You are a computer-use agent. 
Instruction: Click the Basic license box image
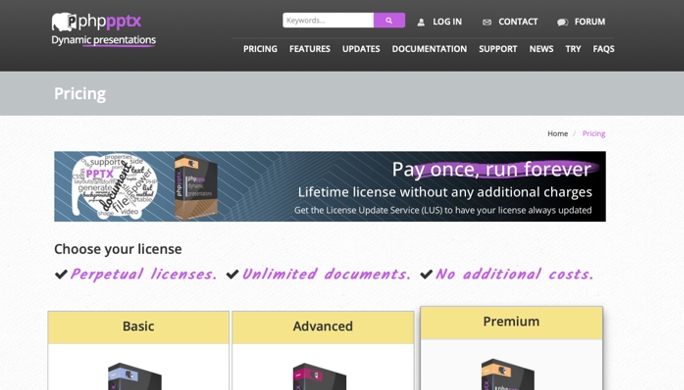coord(135,376)
